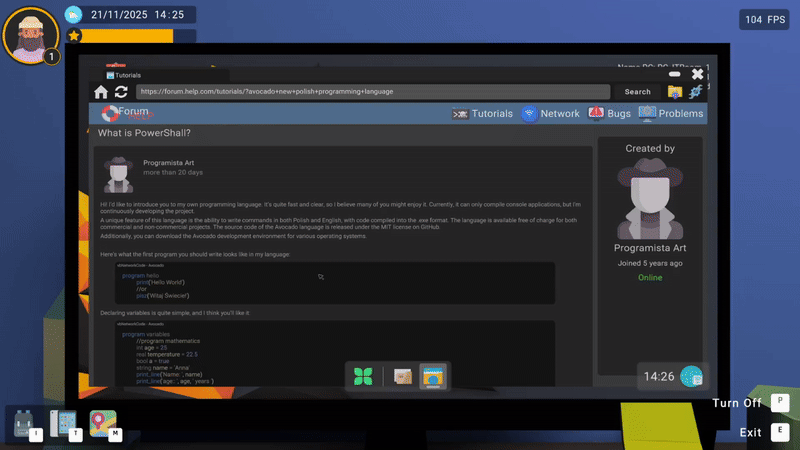Viewport: 800px width, 450px height.
Task: Click the URL address bar
Action: point(373,92)
